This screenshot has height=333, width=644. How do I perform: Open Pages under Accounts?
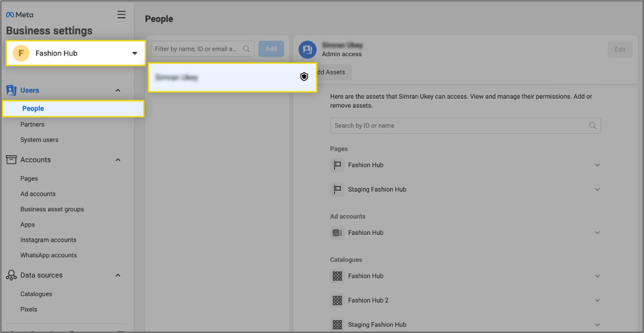click(x=29, y=178)
